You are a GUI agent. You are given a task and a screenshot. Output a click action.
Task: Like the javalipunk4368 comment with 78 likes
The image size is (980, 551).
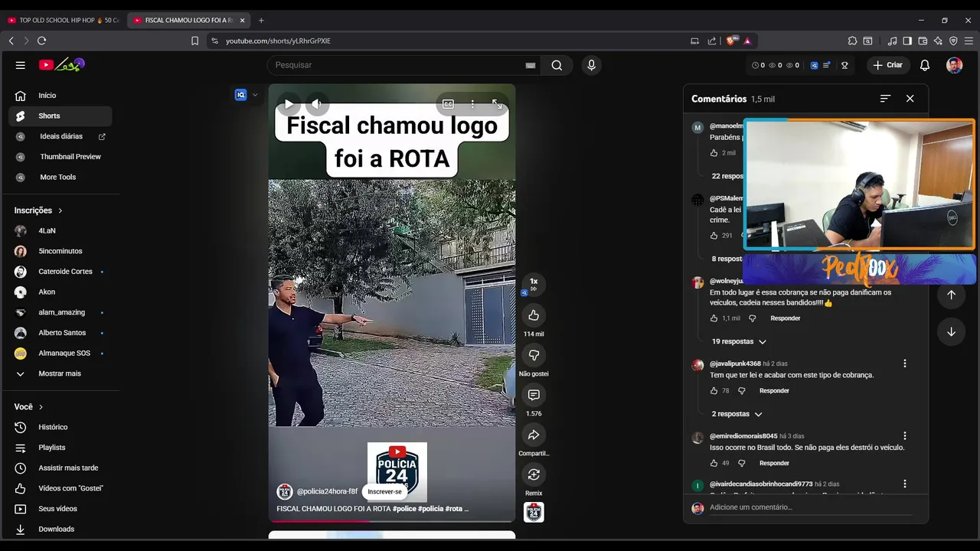pyautogui.click(x=714, y=391)
